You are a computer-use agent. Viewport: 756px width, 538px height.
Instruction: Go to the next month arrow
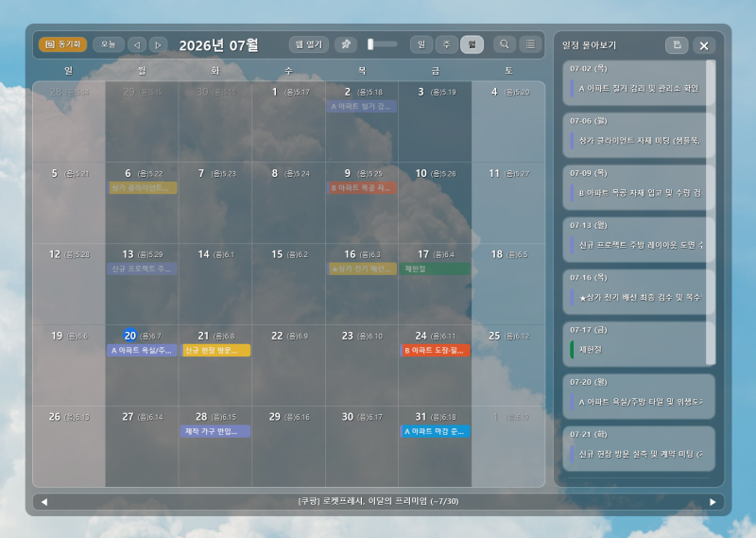(158, 44)
